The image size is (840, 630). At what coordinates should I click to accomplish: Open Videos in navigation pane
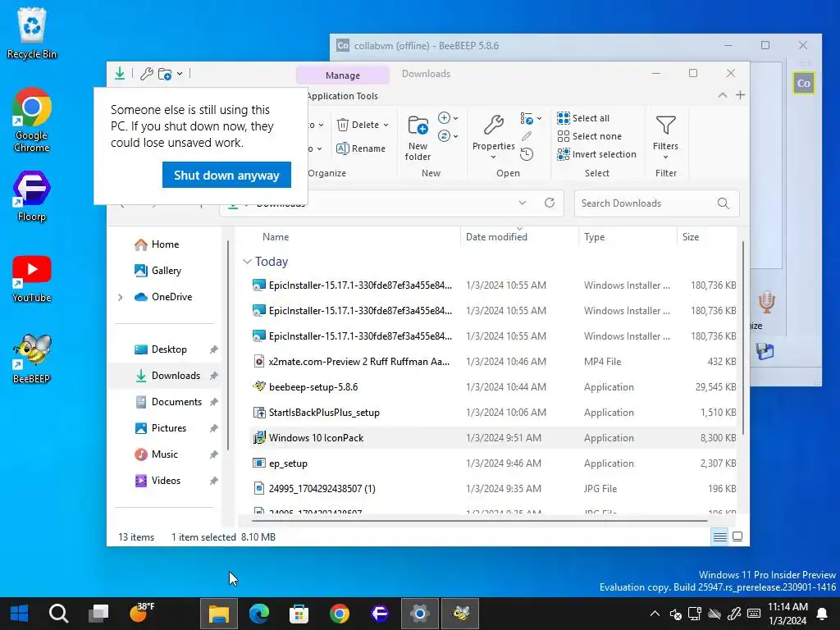pyautogui.click(x=166, y=481)
